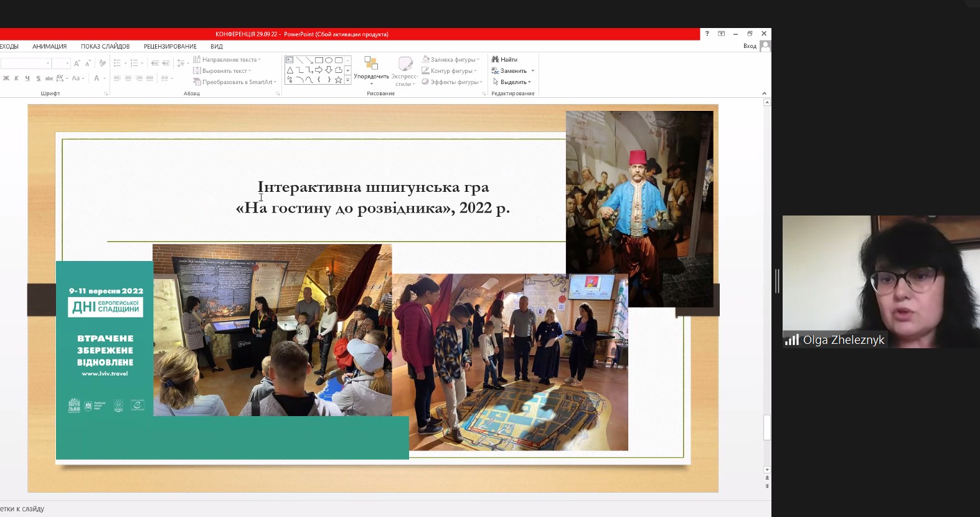Click the Найти binoculars search button
Image resolution: width=980 pixels, height=517 pixels.
point(504,60)
